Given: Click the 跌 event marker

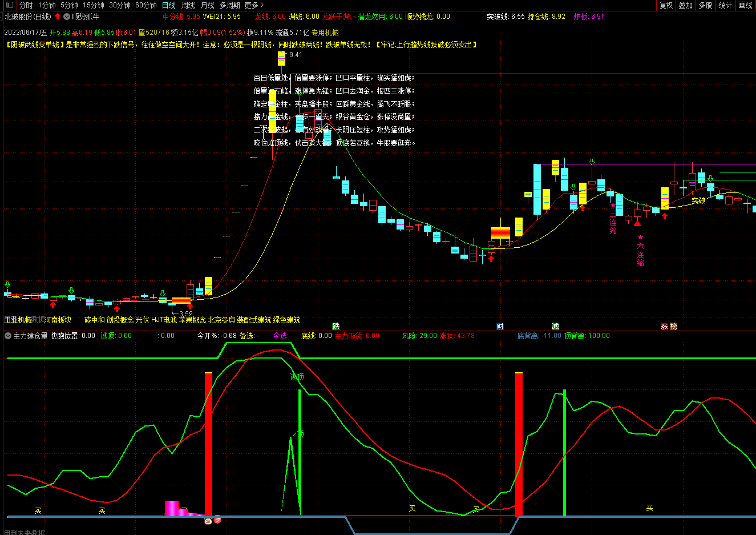Looking at the screenshot, I should click(336, 327).
